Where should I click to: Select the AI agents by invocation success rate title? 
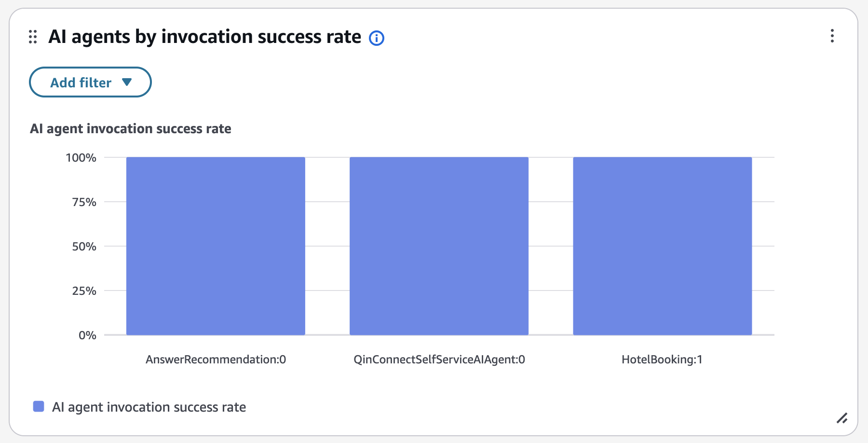[x=204, y=36]
